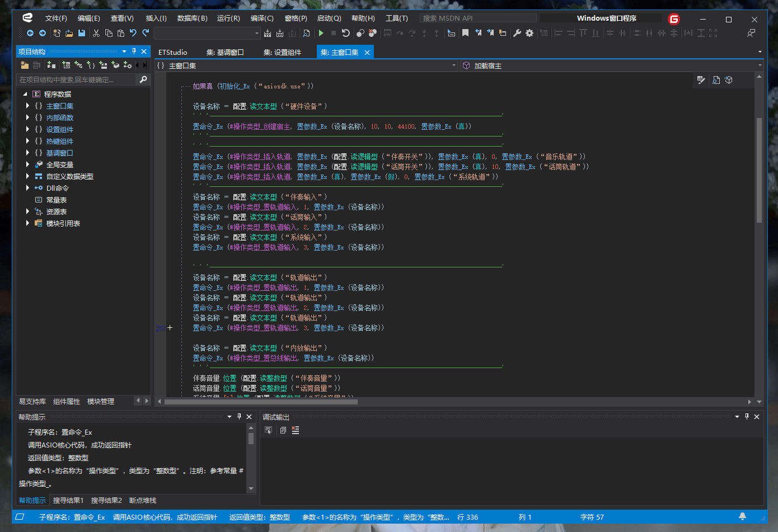778x532 pixels.
Task: Click the search magnifier in project structure panel
Action: click(143, 79)
